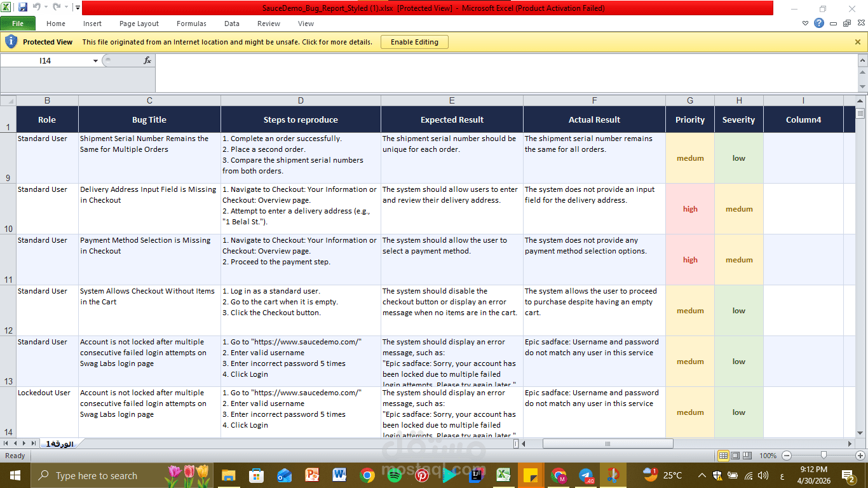Select row 12 header

(x=8, y=311)
